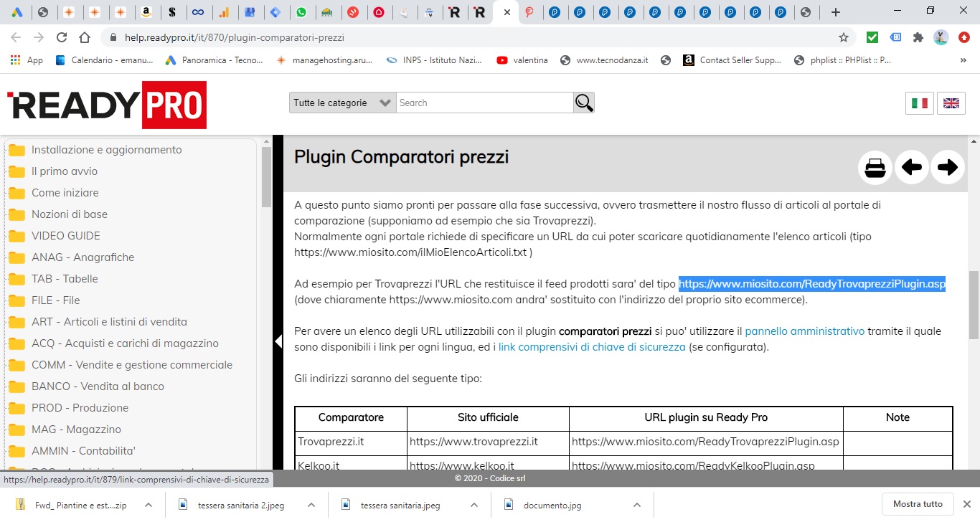Open the 'Tutte le categorie' dropdown
Image resolution: width=980 pixels, height=522 pixels.
342,103
